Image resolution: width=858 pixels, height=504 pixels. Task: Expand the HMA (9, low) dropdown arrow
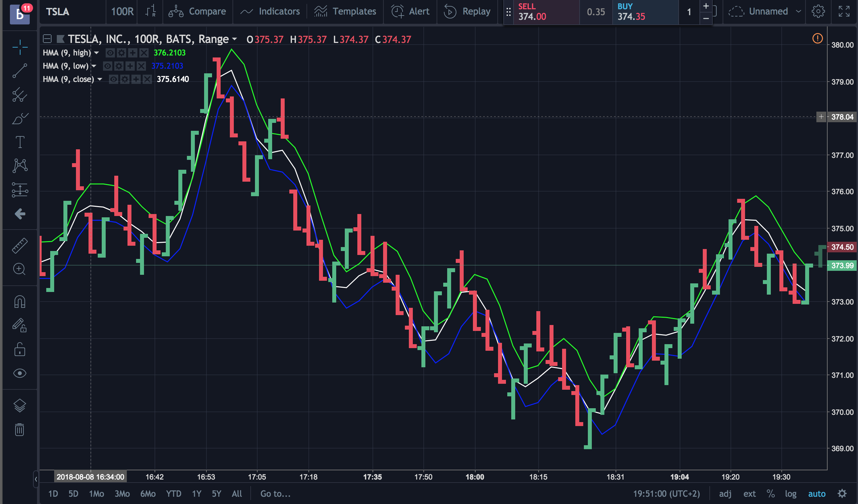pos(94,66)
